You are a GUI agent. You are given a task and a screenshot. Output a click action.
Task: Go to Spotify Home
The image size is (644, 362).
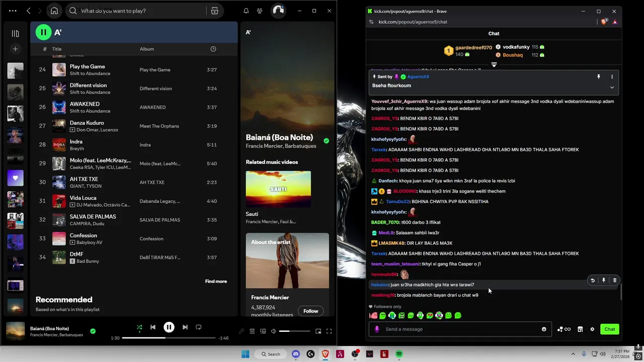[54, 11]
